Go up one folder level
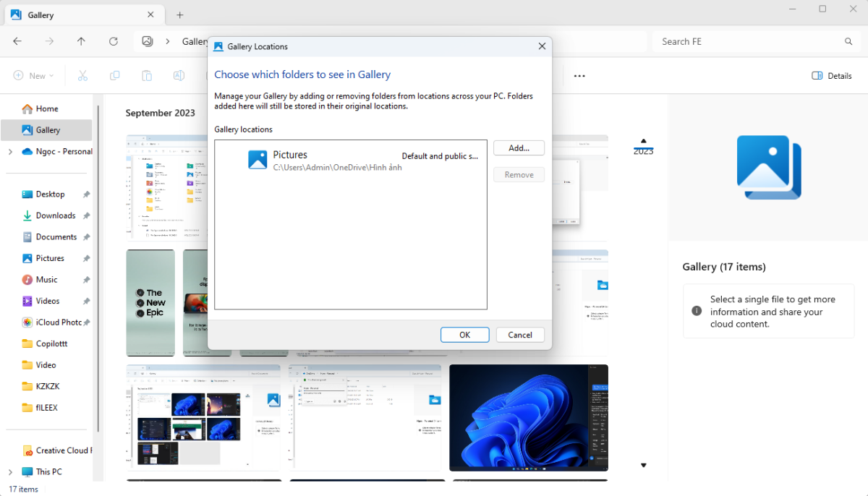This screenshot has height=496, width=868. coord(81,41)
